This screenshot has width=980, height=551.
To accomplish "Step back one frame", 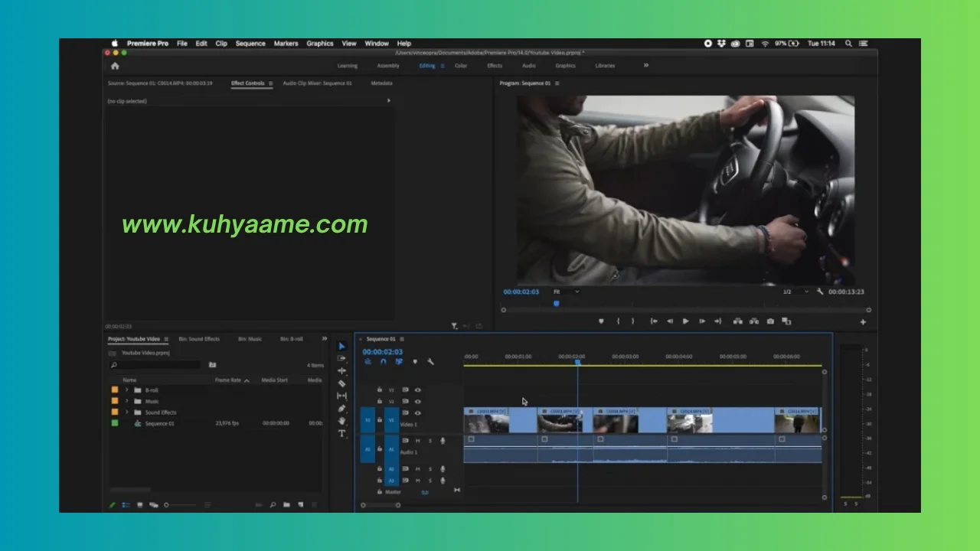I will (x=670, y=321).
